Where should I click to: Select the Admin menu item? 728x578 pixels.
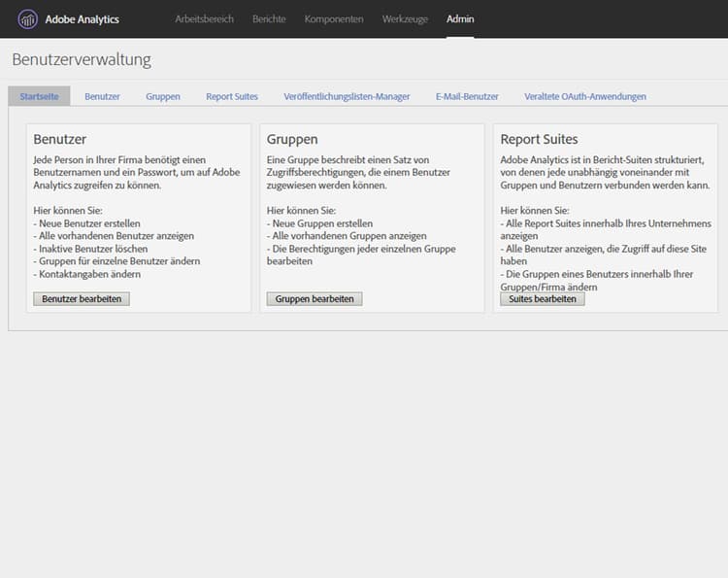(460, 19)
